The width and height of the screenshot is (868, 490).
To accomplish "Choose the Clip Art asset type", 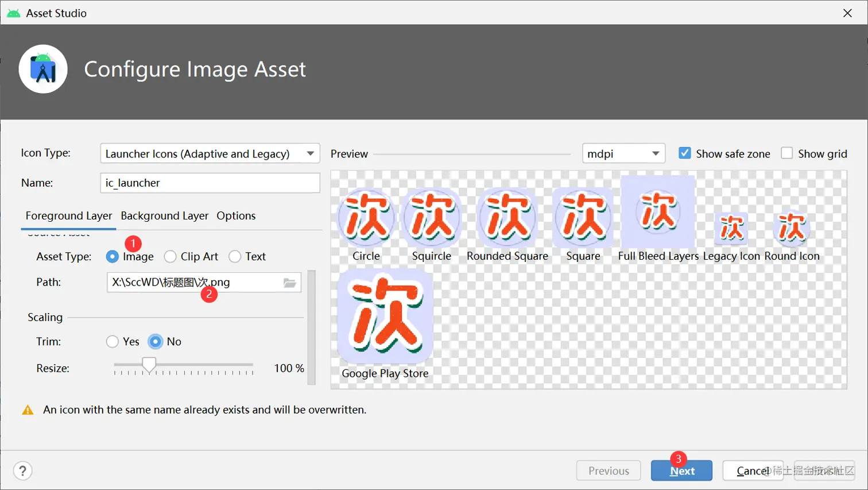I will pyautogui.click(x=169, y=256).
